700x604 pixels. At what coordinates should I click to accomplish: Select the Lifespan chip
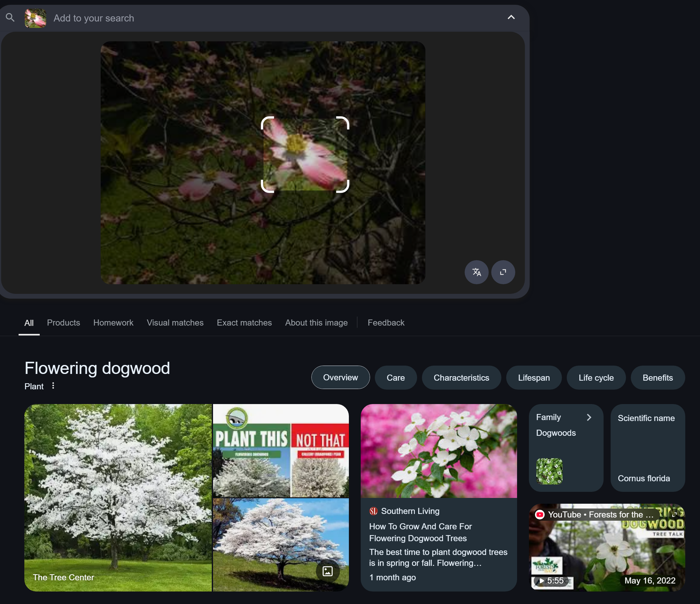pos(534,377)
